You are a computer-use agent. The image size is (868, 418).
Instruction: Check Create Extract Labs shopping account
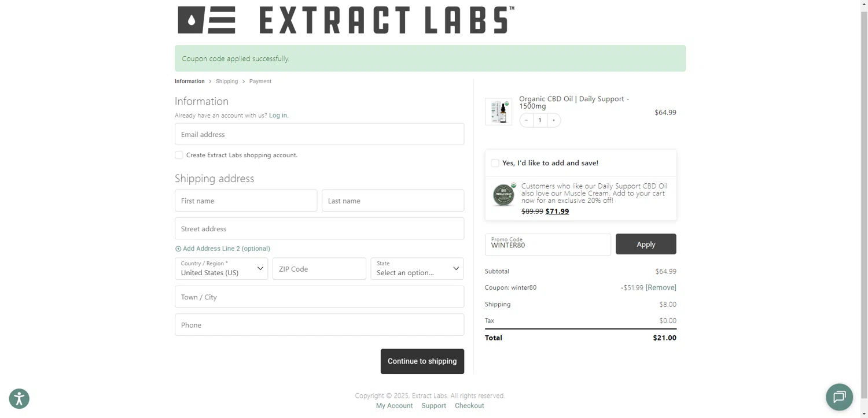179,155
